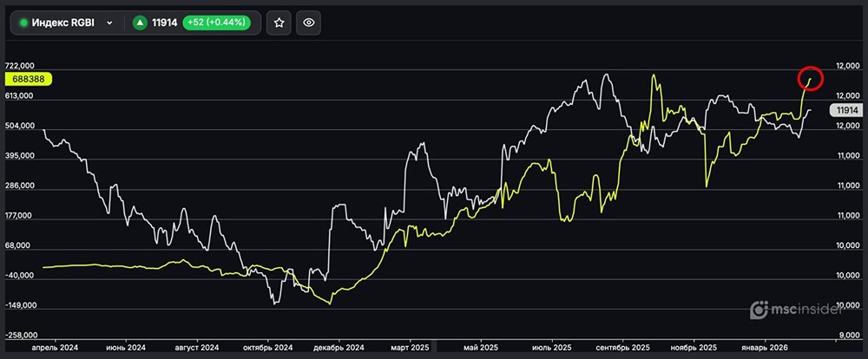Expand the Индекс RGBI dropdown chevron

pyautogui.click(x=109, y=23)
